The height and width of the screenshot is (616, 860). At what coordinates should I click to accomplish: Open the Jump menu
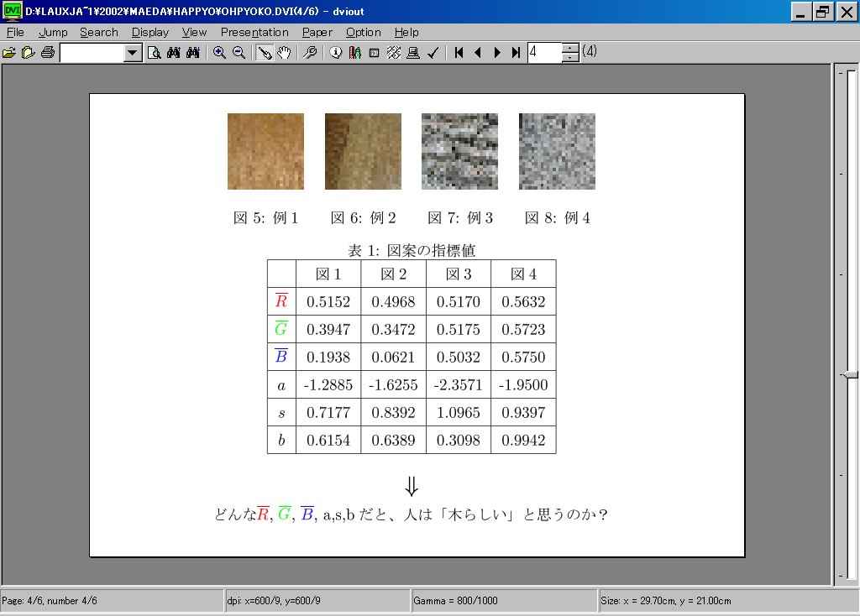(53, 33)
